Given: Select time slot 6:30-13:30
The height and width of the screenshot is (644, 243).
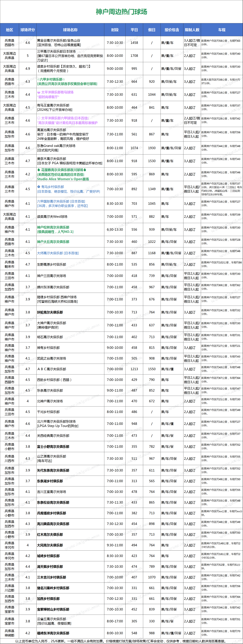Looking at the screenshot, I should coord(115,230).
